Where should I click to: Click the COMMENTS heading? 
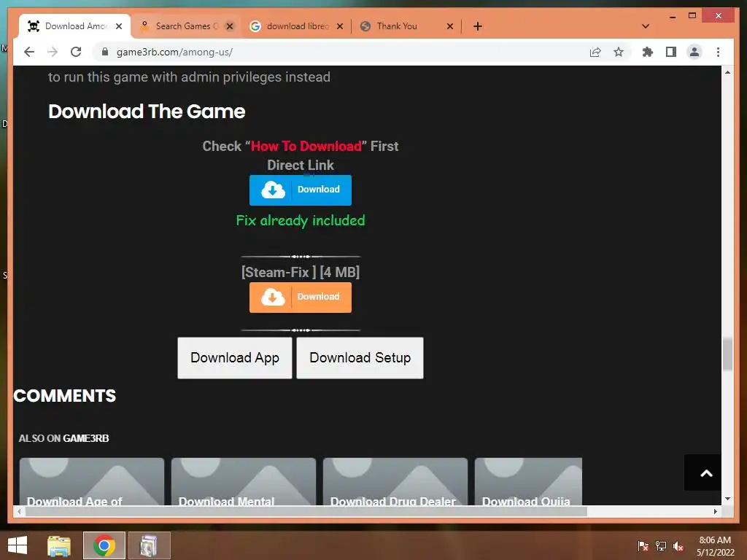65,396
